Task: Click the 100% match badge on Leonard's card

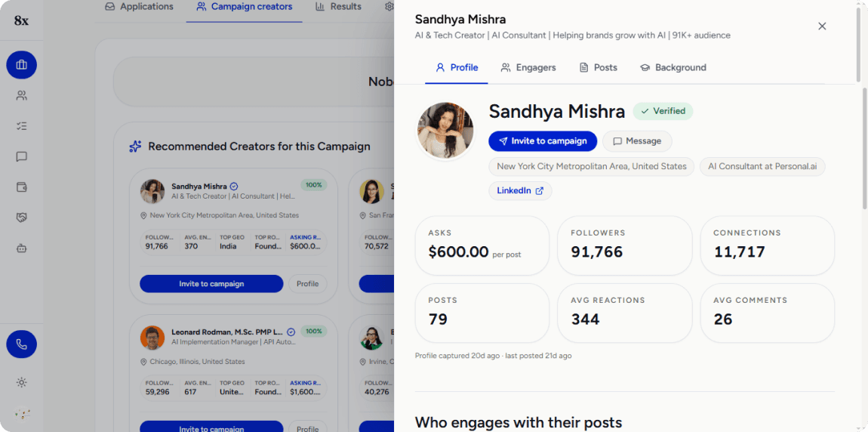Action: tap(314, 332)
